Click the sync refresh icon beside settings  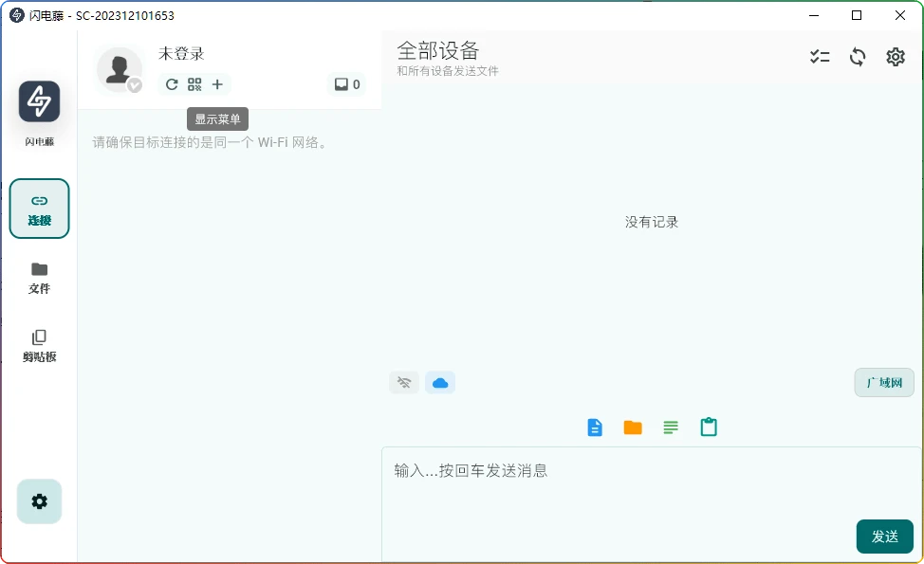coord(858,57)
